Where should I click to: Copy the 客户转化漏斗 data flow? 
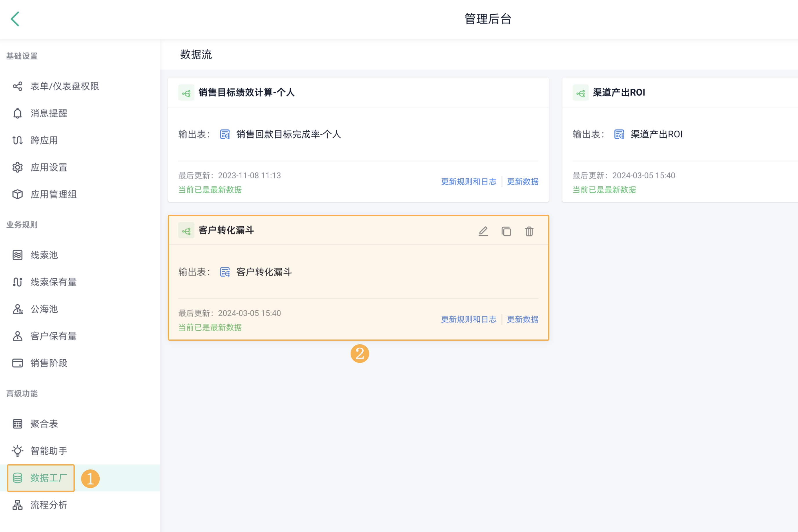pos(506,232)
